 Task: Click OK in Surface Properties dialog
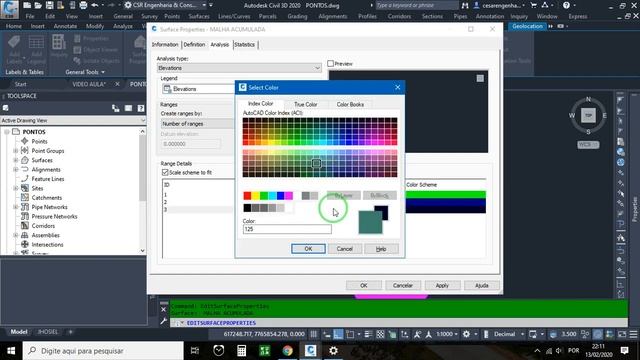[x=364, y=285]
